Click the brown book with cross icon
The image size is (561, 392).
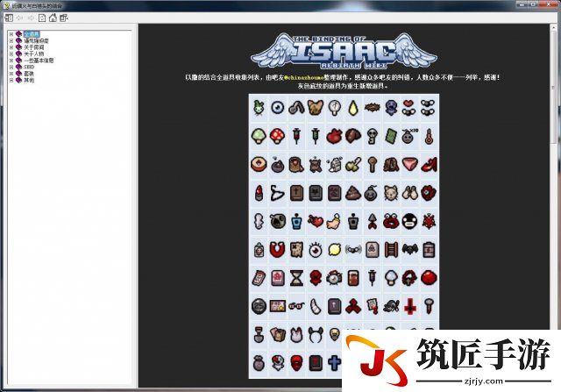pyautogui.click(x=296, y=193)
